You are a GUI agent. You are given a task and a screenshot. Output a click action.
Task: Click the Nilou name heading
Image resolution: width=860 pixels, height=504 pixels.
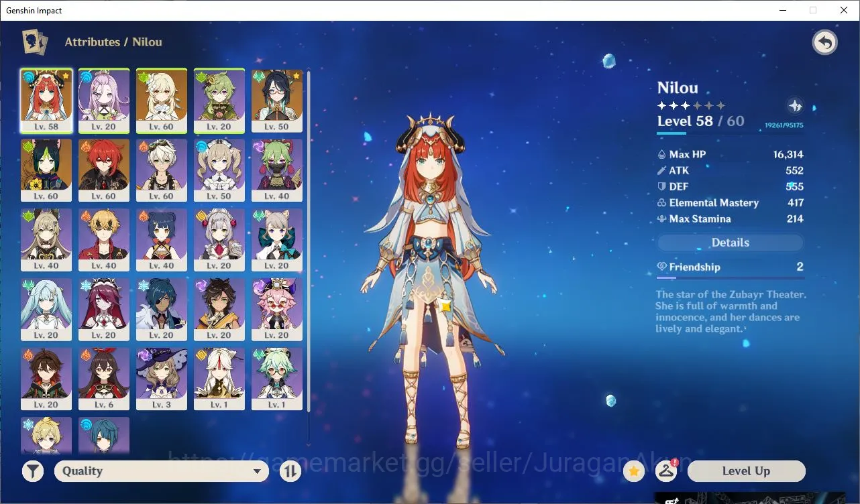click(678, 88)
